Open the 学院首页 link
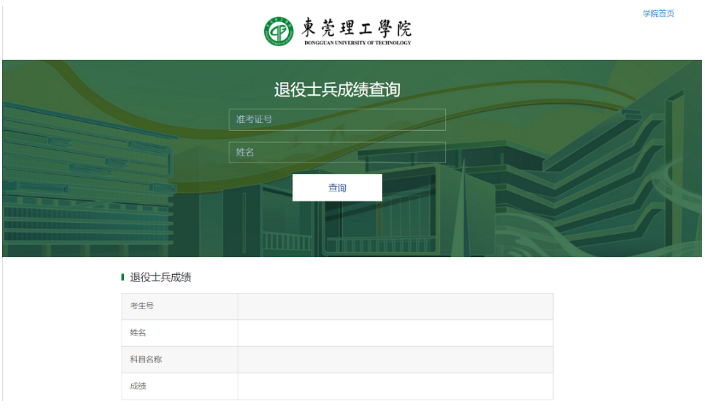Viewport: 705px width, 412px height. pyautogui.click(x=658, y=13)
